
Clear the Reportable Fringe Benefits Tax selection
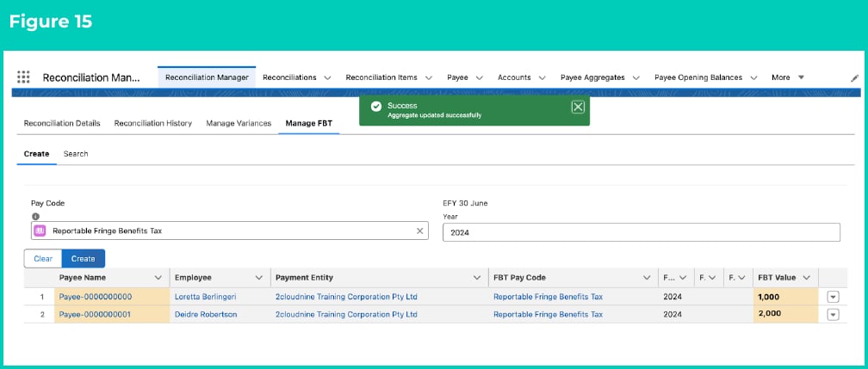point(419,231)
